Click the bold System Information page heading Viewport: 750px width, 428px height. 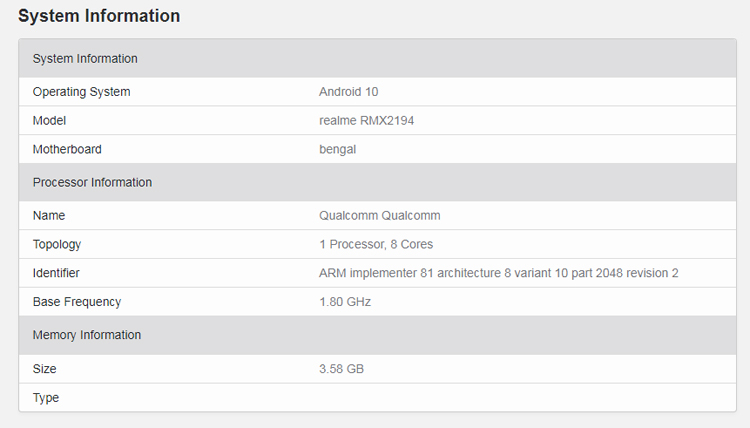(99, 16)
